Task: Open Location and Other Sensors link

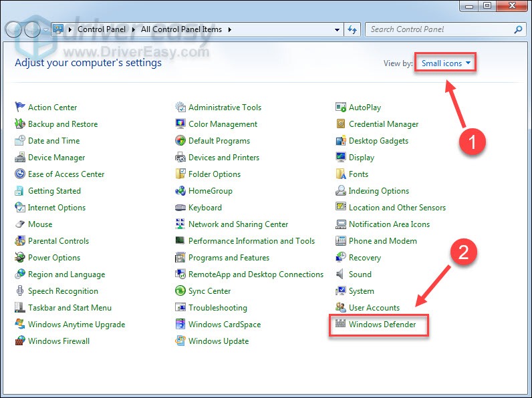Action: [397, 208]
